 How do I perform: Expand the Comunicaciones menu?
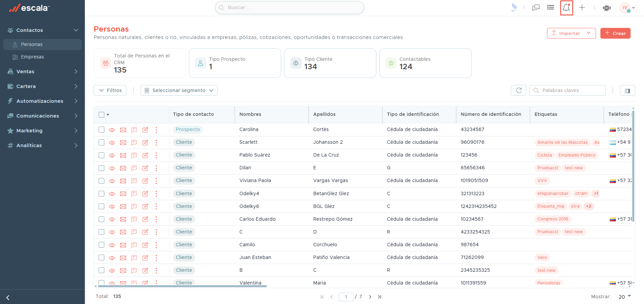click(43, 116)
